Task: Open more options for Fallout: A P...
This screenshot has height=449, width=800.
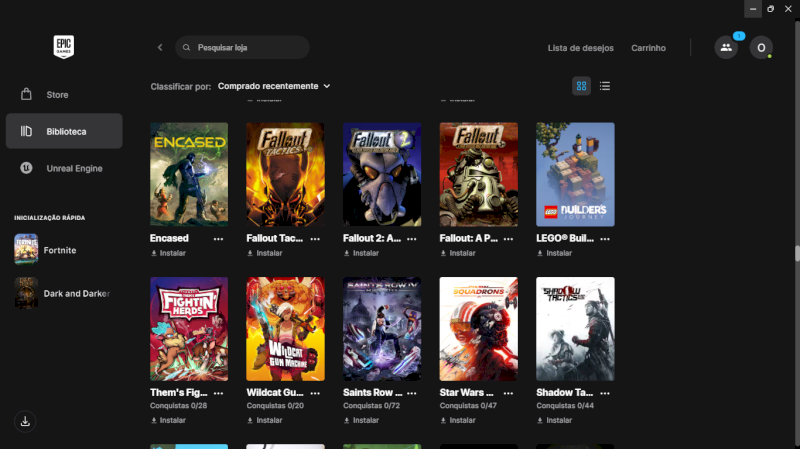Action: [508, 239]
